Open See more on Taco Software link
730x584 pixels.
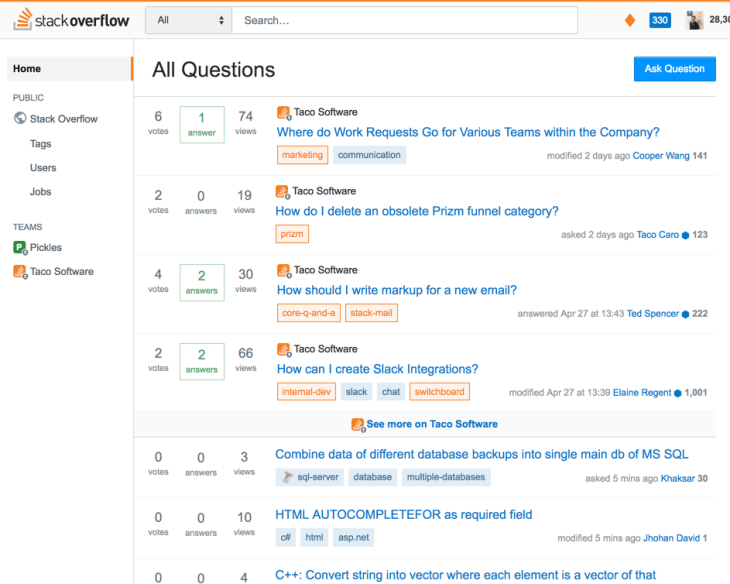click(432, 424)
